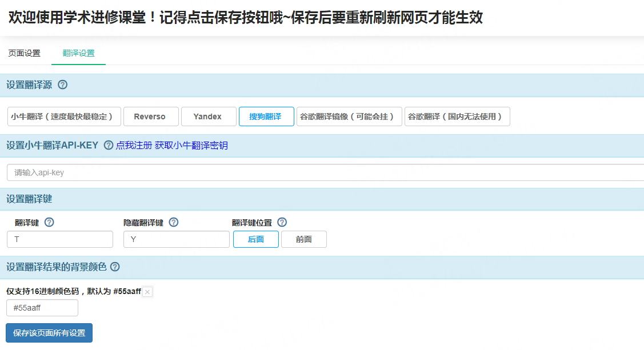Select 小牛翻译 as translation source
The height and width of the screenshot is (350, 644).
point(65,116)
